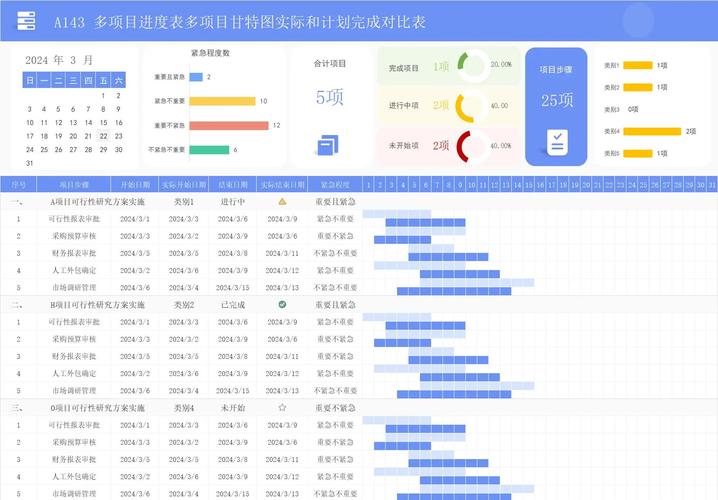The image size is (718, 500).
Task: Select the 类别1 bar in category chart
Action: point(638,65)
